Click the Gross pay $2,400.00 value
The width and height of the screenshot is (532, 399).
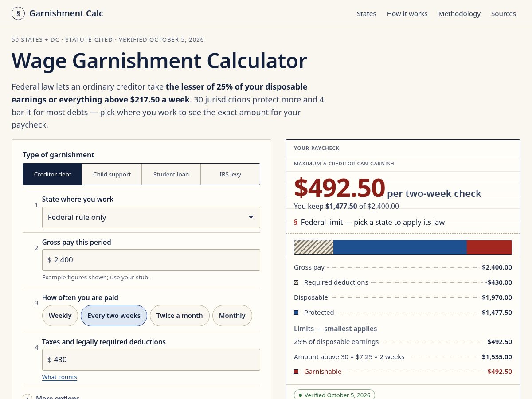[x=497, y=267]
